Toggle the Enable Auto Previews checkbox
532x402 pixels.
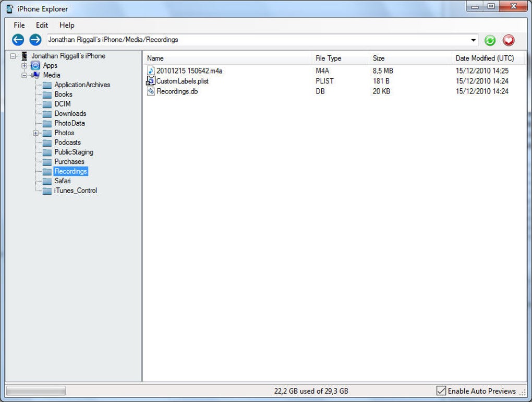[441, 391]
